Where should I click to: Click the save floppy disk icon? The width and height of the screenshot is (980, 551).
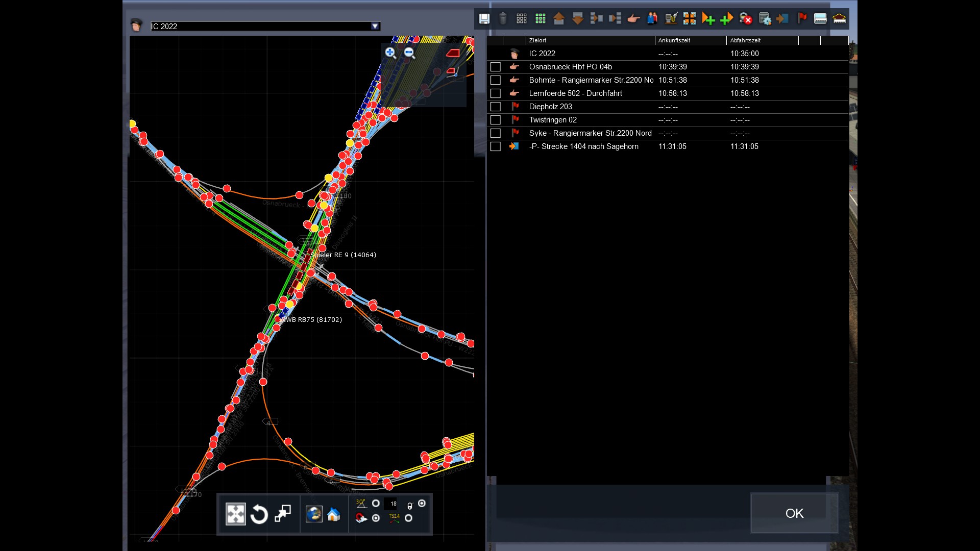click(484, 19)
